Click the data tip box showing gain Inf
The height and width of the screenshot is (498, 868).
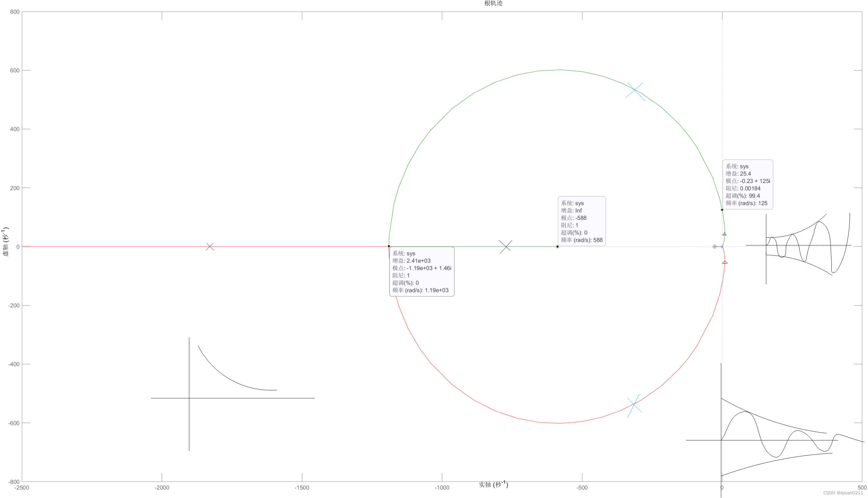(x=581, y=221)
